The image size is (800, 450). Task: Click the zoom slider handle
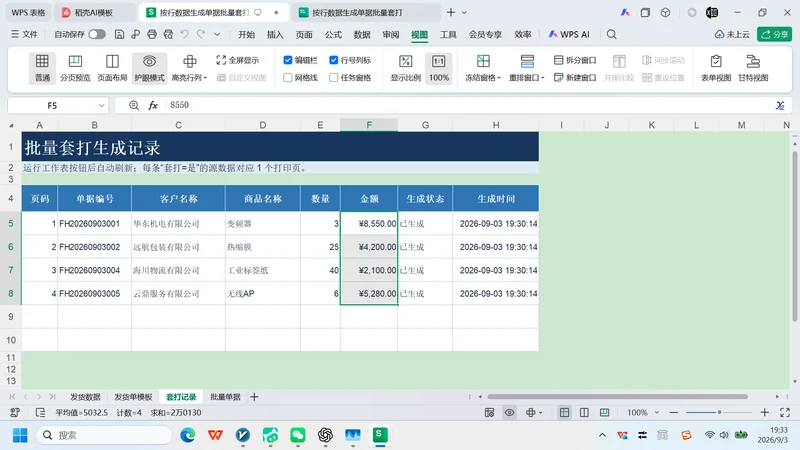click(719, 412)
